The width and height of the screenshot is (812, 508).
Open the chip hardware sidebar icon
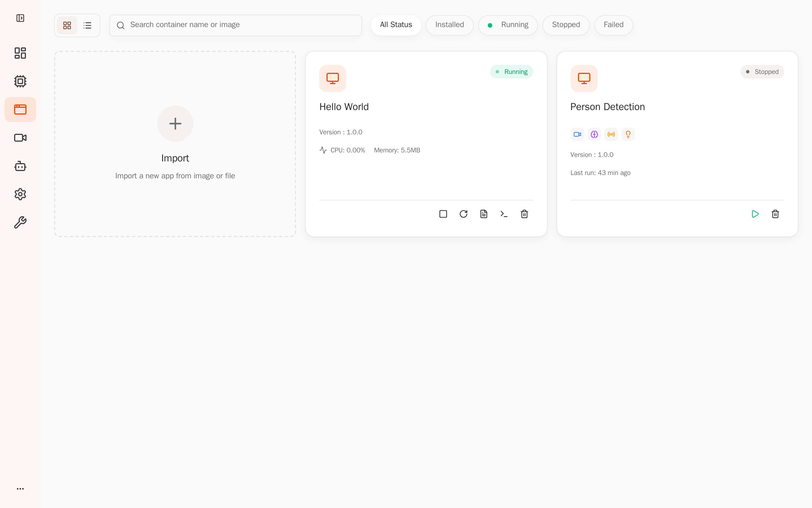click(x=20, y=81)
